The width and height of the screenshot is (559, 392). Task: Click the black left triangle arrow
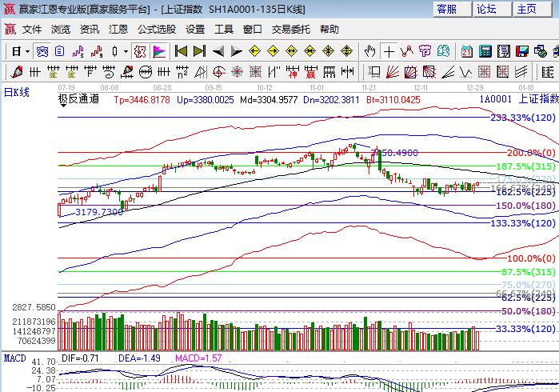click(218, 51)
